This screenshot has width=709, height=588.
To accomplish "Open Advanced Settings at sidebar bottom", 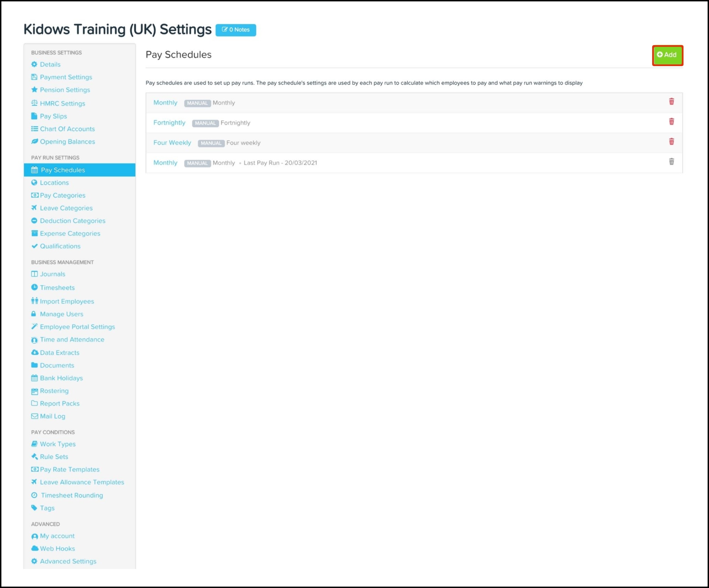I will point(68,561).
